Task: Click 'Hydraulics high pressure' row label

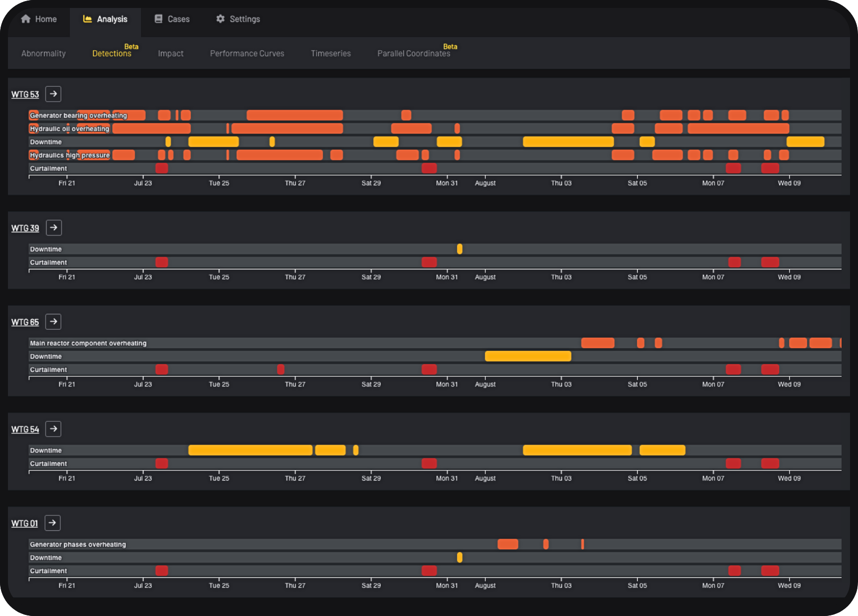Action: [x=69, y=155]
